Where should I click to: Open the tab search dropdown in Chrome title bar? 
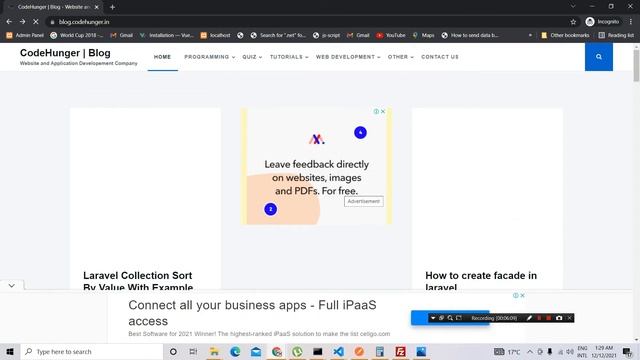coord(573,7)
